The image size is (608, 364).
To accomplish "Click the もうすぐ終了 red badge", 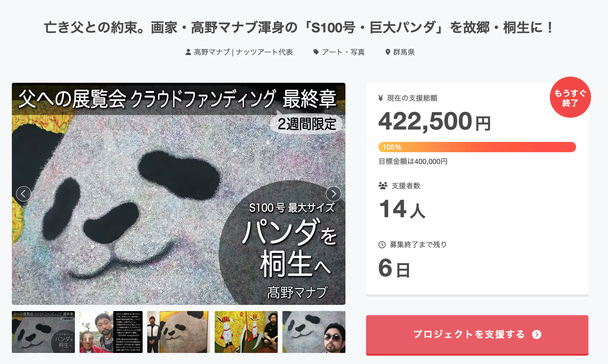I will click(570, 97).
